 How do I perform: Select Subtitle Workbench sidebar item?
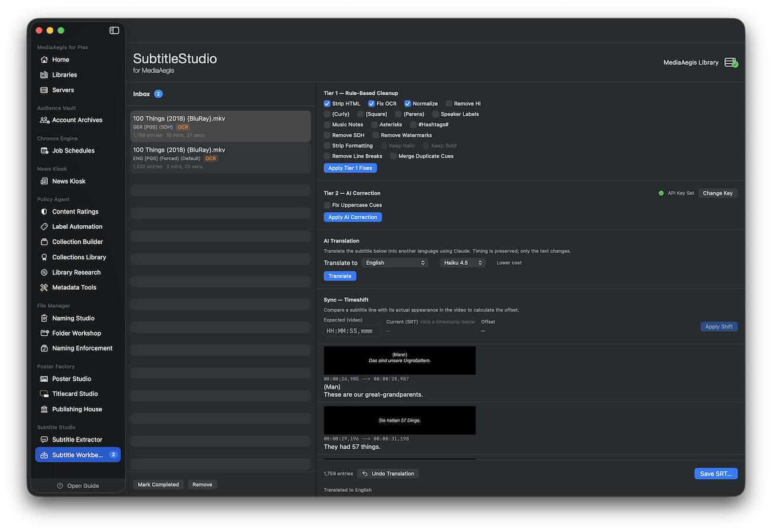78,455
